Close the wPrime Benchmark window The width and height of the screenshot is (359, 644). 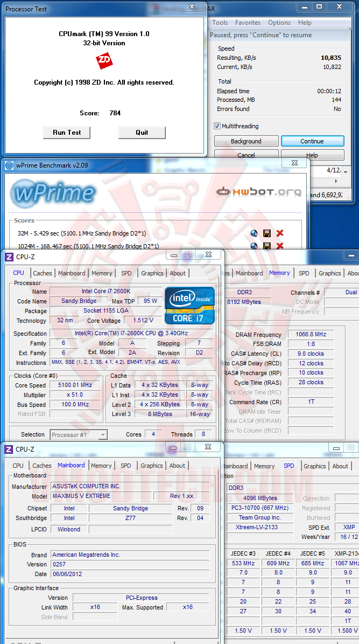point(294,163)
